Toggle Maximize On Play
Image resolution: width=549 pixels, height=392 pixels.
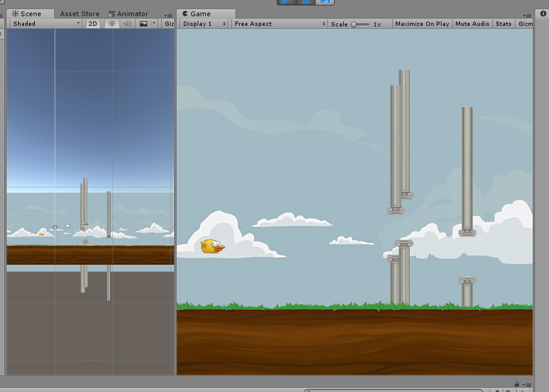pyautogui.click(x=422, y=24)
